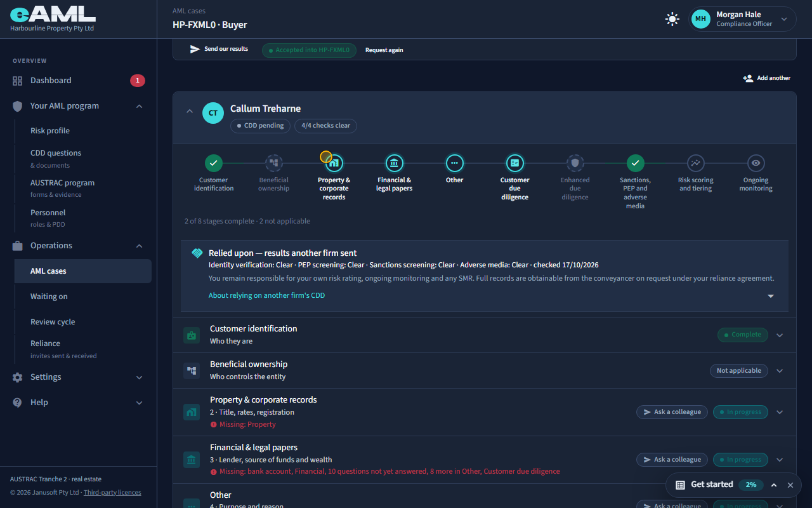Click Request again button
This screenshot has width=812, height=508.
click(x=384, y=50)
